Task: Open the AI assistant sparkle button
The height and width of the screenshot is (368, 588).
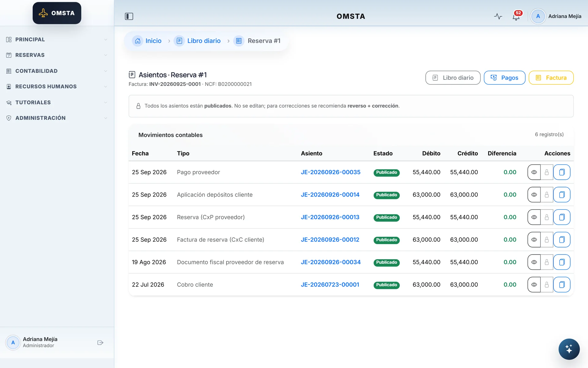Action: (569, 349)
